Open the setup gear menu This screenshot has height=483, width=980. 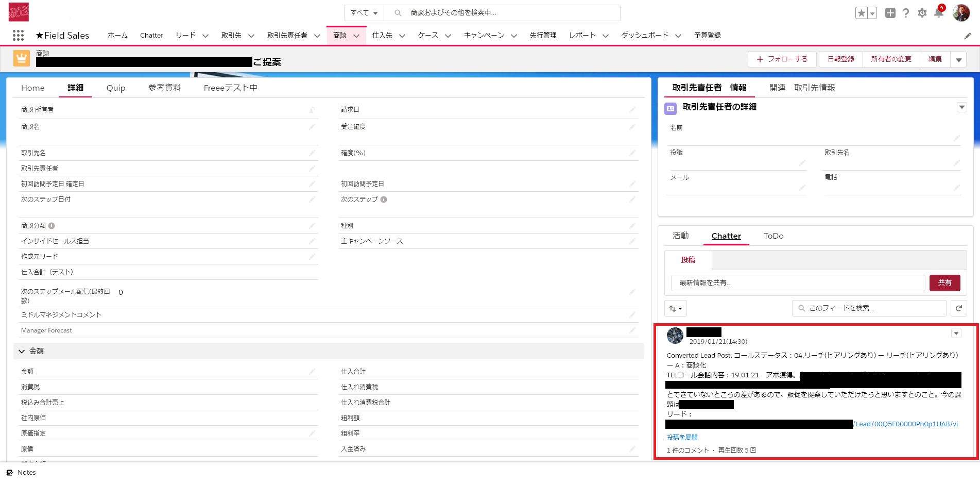(922, 13)
